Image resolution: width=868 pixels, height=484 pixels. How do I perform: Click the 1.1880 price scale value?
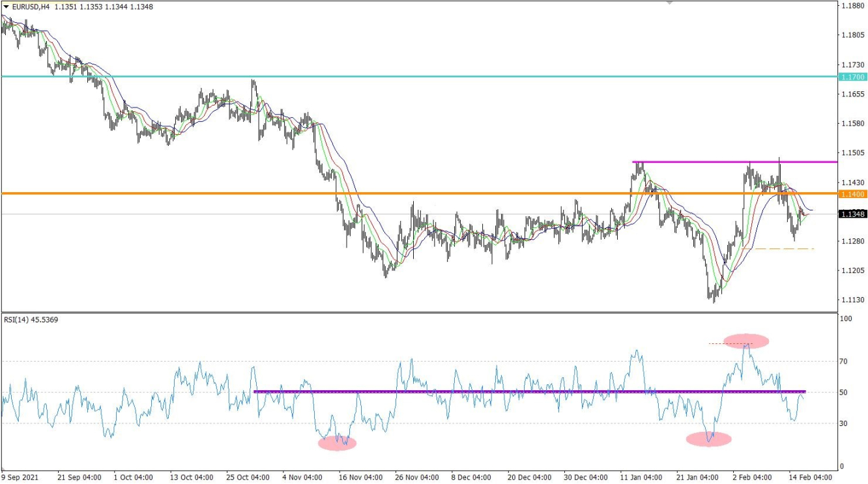(852, 6)
